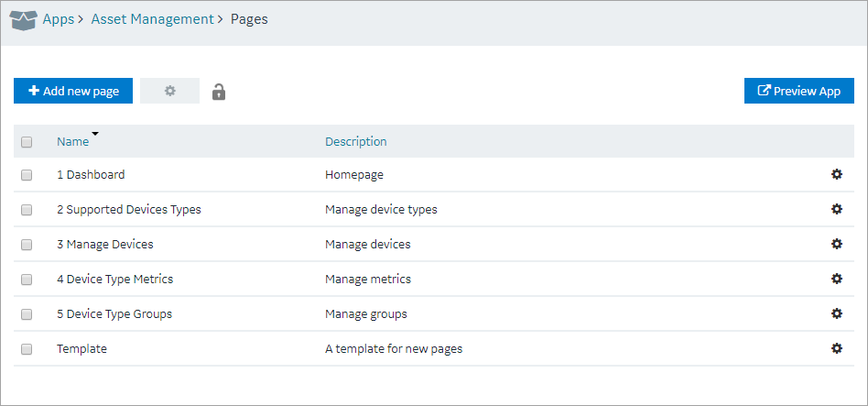Click the box app icon in breadcrumb
The height and width of the screenshot is (406, 868).
pyautogui.click(x=23, y=20)
